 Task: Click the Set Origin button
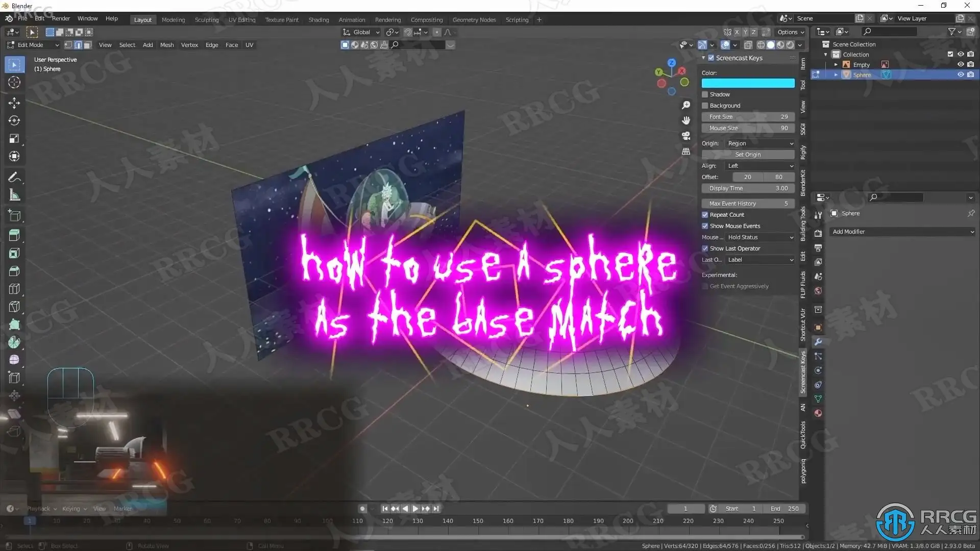click(748, 155)
